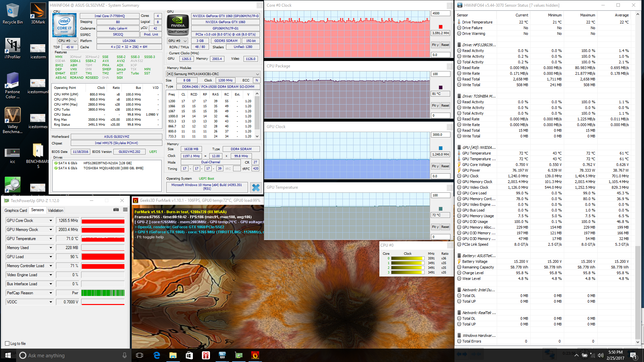The width and height of the screenshot is (644, 362).
Task: Open FurMark from the taskbar
Action: [255, 355]
